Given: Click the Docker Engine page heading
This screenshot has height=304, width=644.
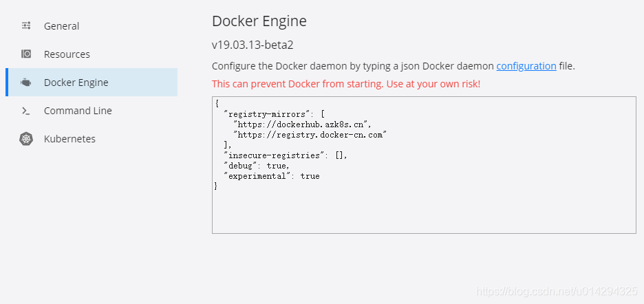Looking at the screenshot, I should (259, 21).
